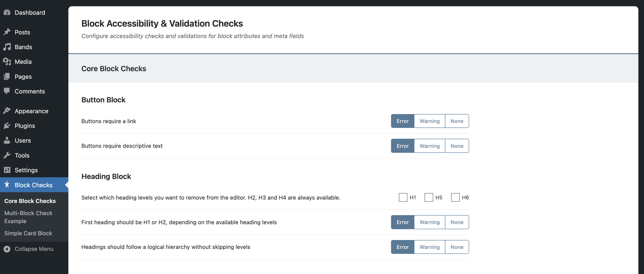644x274 pixels.
Task: Open the Simple Card Block page
Action: [x=28, y=233]
